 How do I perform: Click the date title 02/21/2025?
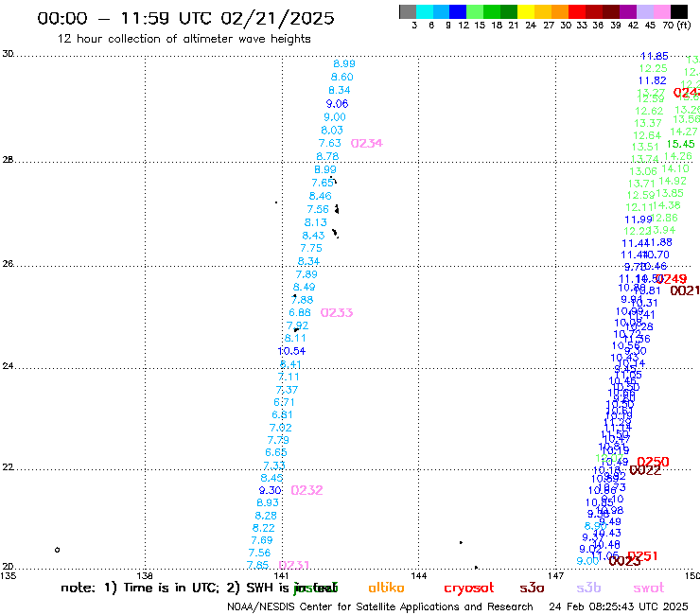coord(277,18)
